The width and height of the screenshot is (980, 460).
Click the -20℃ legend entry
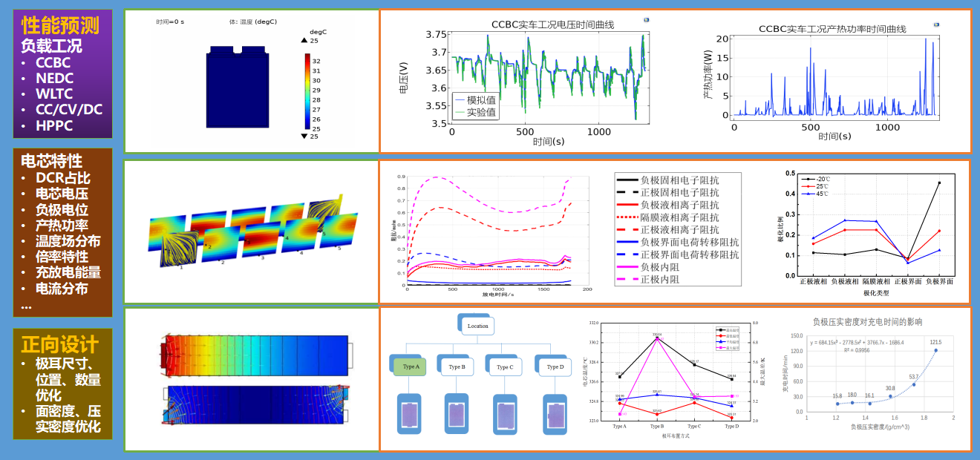point(820,179)
